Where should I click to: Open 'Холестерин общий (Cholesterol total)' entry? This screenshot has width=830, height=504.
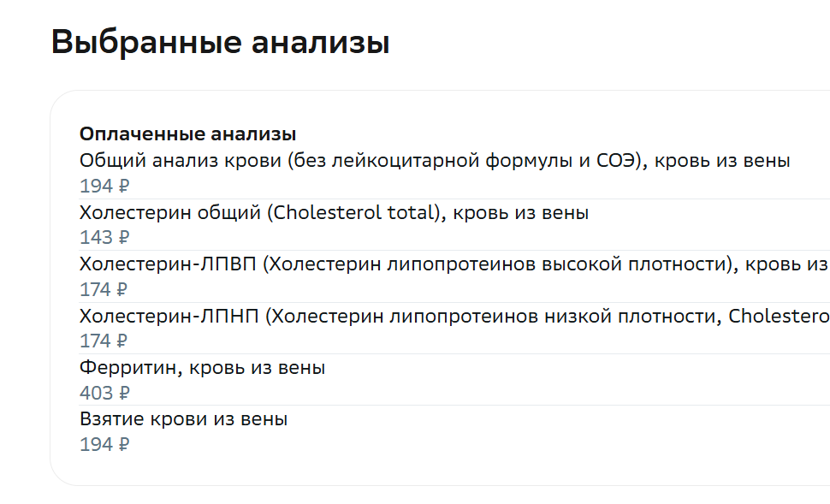(334, 212)
